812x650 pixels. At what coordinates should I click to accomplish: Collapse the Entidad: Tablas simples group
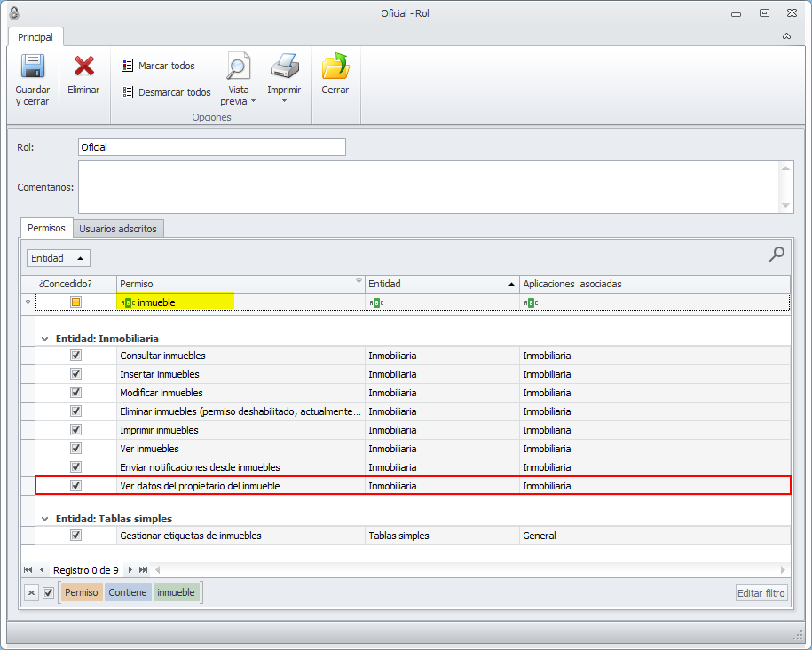pos(44,519)
